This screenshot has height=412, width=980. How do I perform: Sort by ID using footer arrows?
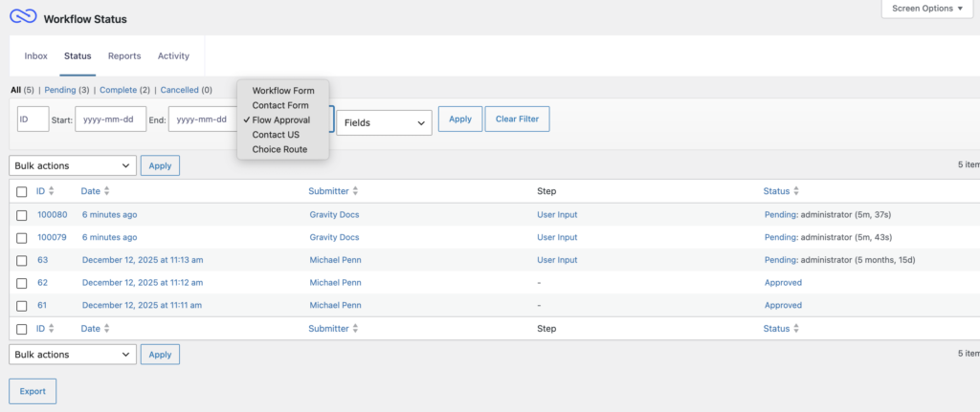pyautogui.click(x=52, y=328)
